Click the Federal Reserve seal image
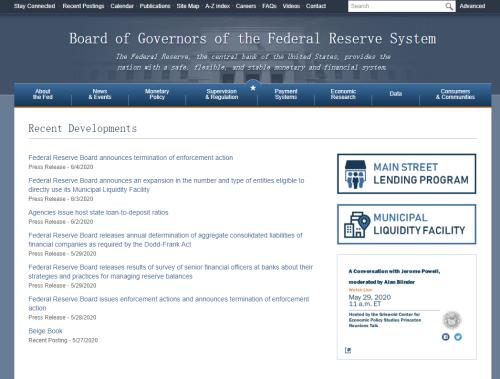Viewport: 500px width, 379px height. coord(452,320)
